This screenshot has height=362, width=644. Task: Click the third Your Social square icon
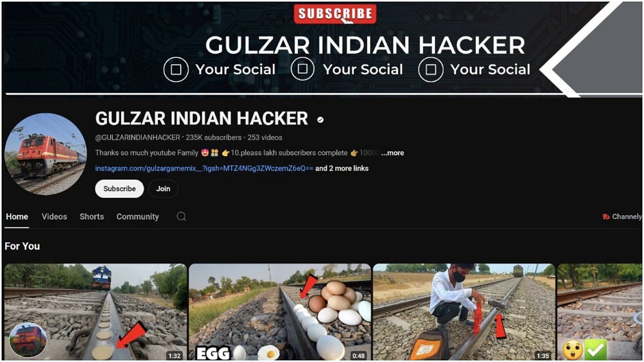pyautogui.click(x=431, y=69)
